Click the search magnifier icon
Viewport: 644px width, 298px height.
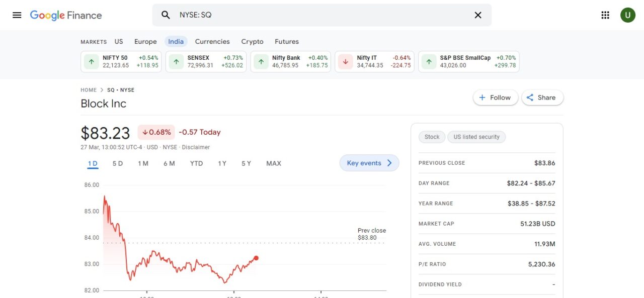click(x=166, y=15)
